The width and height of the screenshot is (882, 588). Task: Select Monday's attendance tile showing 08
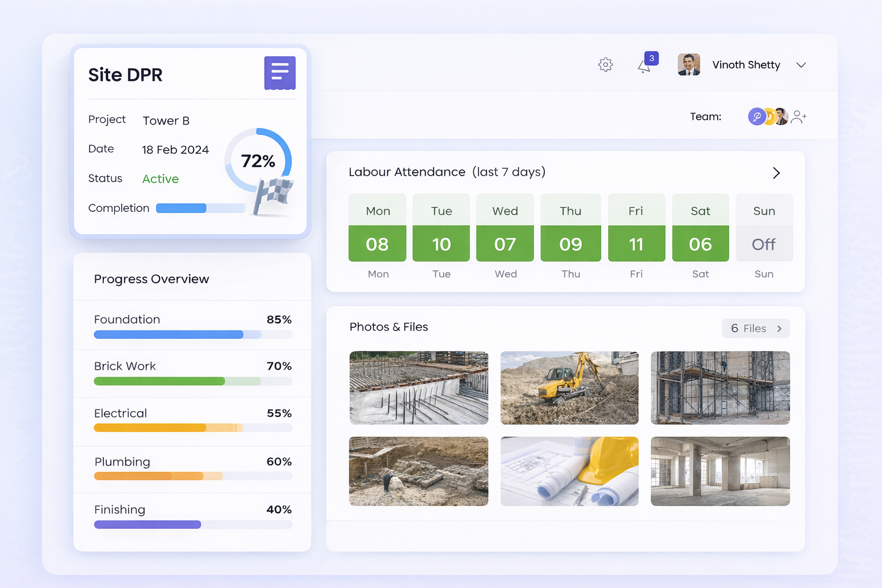point(377,227)
